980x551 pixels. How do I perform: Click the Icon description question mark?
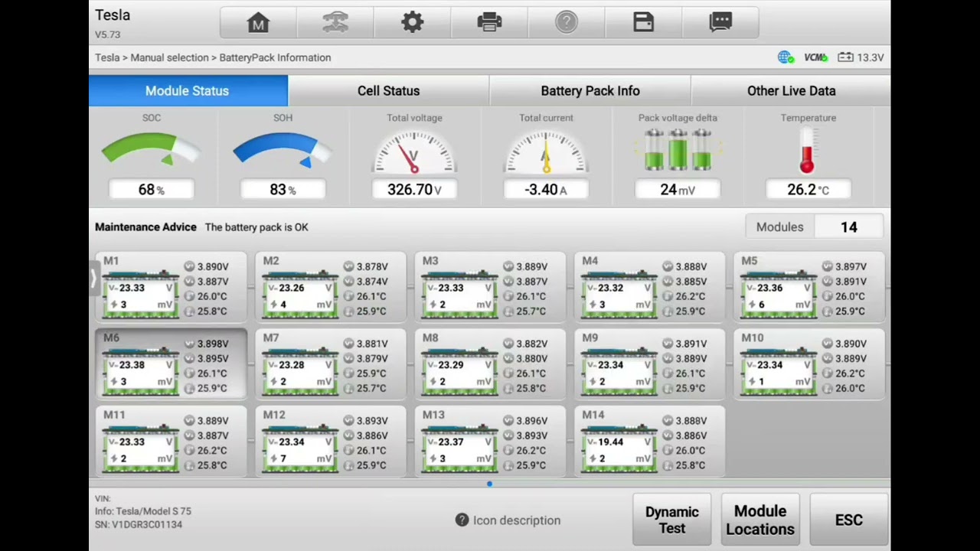[462, 520]
